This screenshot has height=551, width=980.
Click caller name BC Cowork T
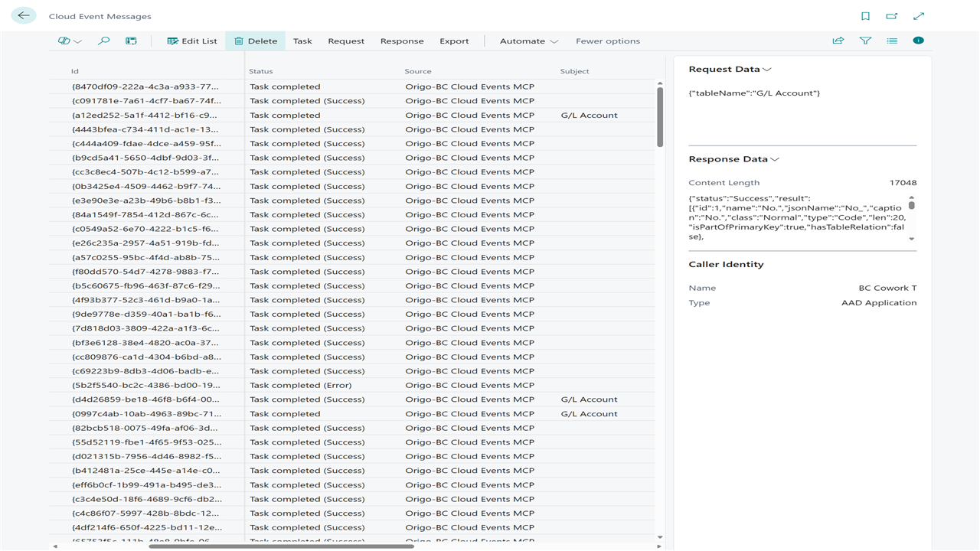[x=887, y=289]
